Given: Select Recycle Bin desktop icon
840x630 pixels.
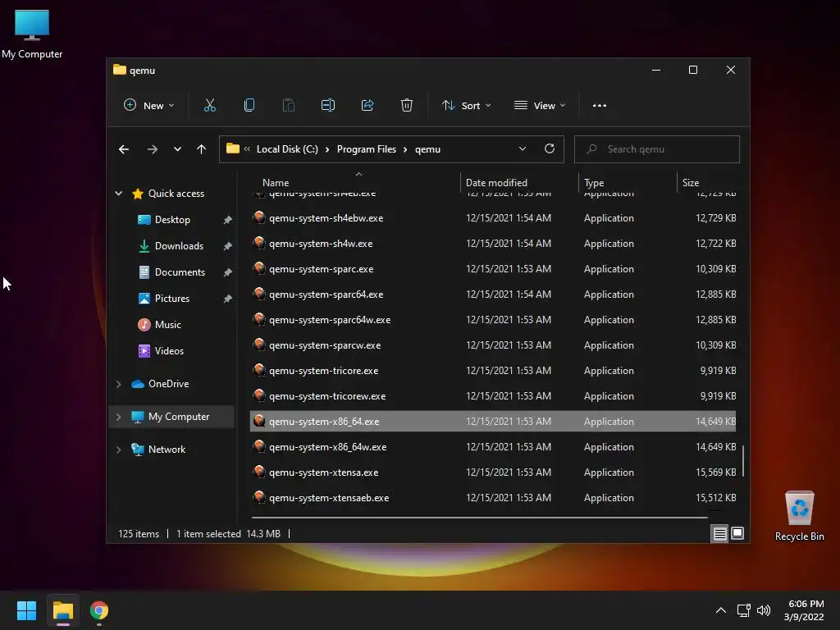Looking at the screenshot, I should tap(799, 517).
